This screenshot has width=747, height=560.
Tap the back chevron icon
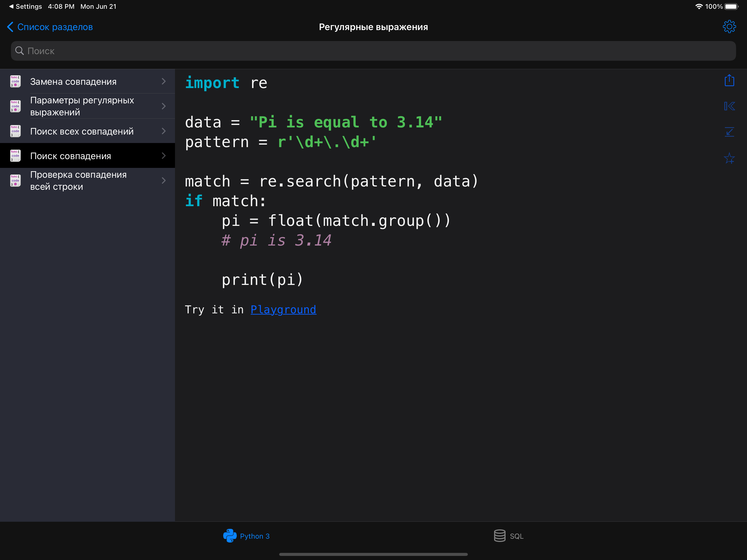click(10, 27)
